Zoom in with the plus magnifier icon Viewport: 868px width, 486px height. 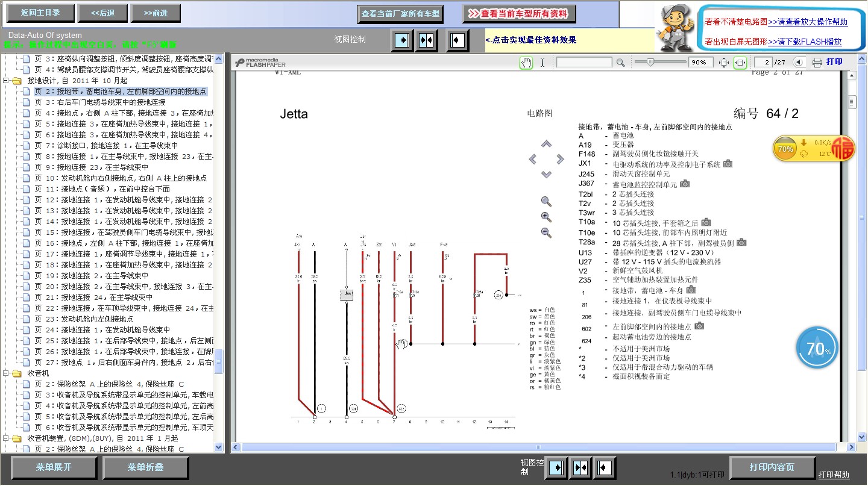546,217
